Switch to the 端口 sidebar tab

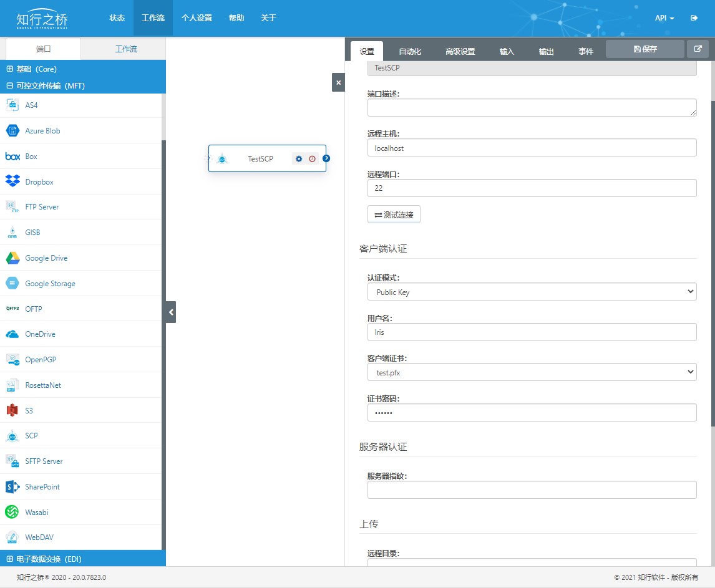click(43, 49)
